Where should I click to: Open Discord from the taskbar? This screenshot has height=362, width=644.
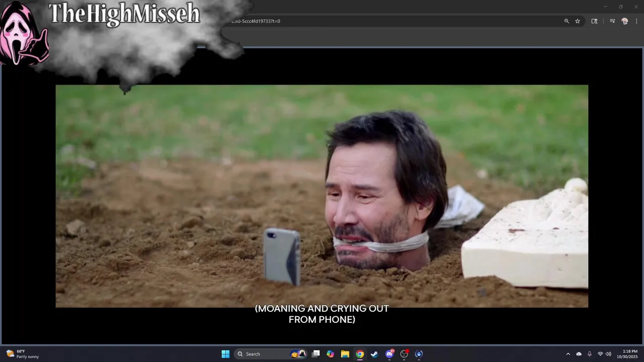tap(389, 354)
